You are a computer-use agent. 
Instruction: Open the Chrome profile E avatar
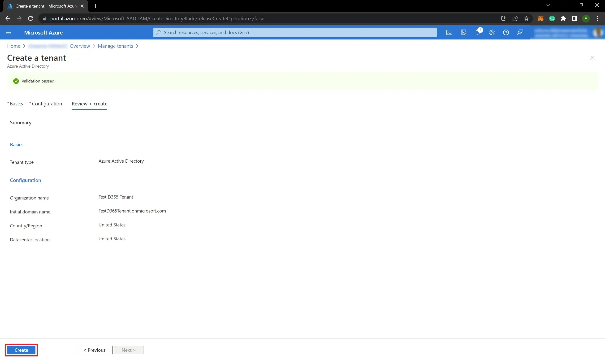[x=586, y=18]
